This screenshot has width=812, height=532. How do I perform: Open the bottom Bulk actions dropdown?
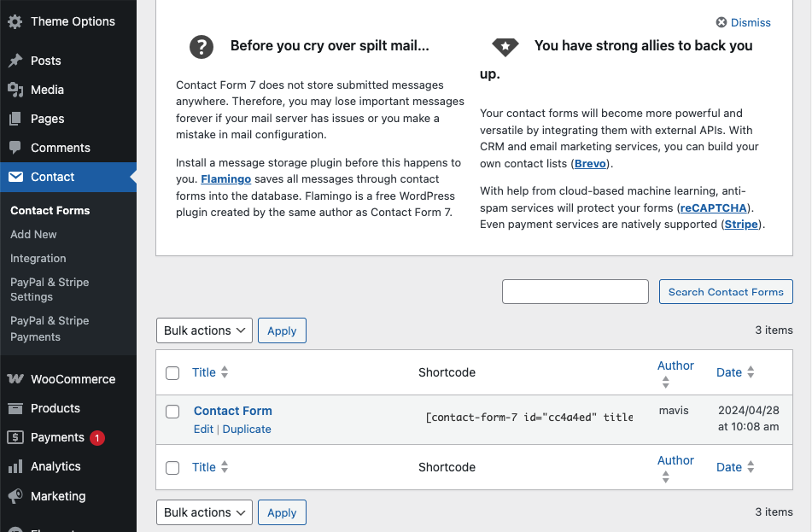point(204,512)
